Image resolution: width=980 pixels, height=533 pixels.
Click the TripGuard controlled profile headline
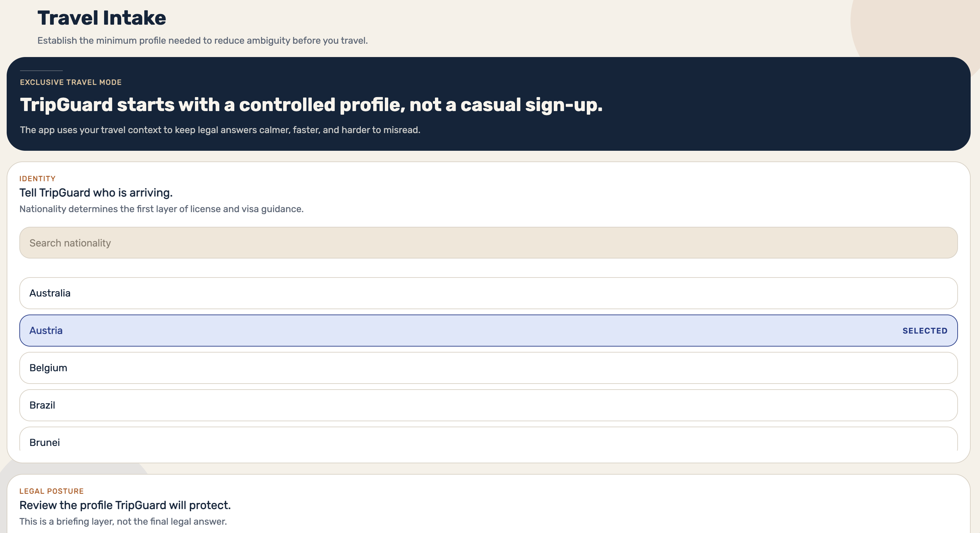[x=311, y=104]
